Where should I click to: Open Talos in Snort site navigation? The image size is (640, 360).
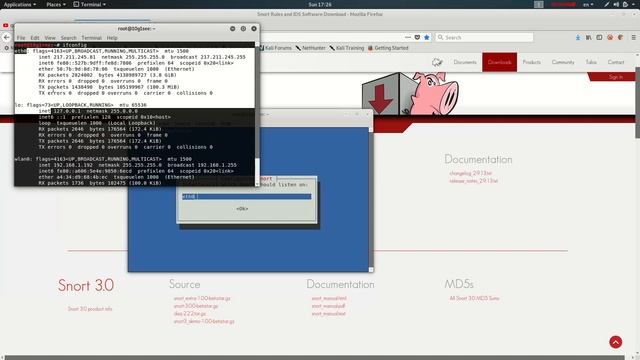point(591,62)
